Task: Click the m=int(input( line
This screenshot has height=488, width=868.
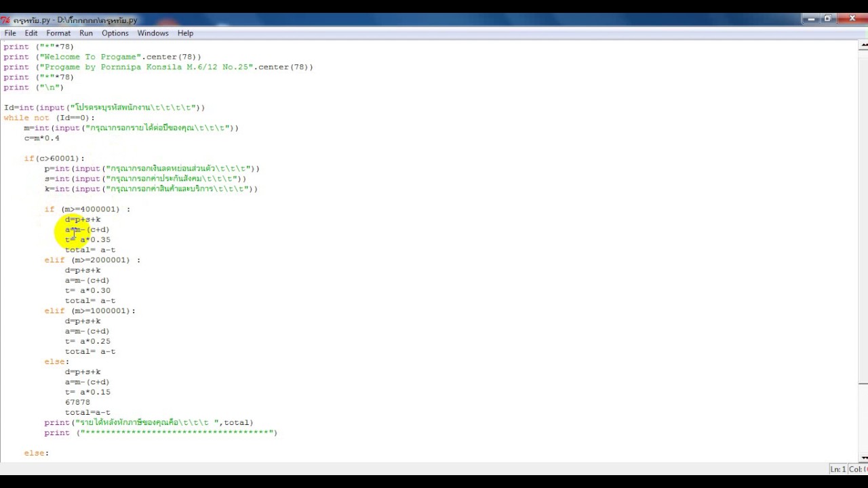Action: tap(131, 128)
